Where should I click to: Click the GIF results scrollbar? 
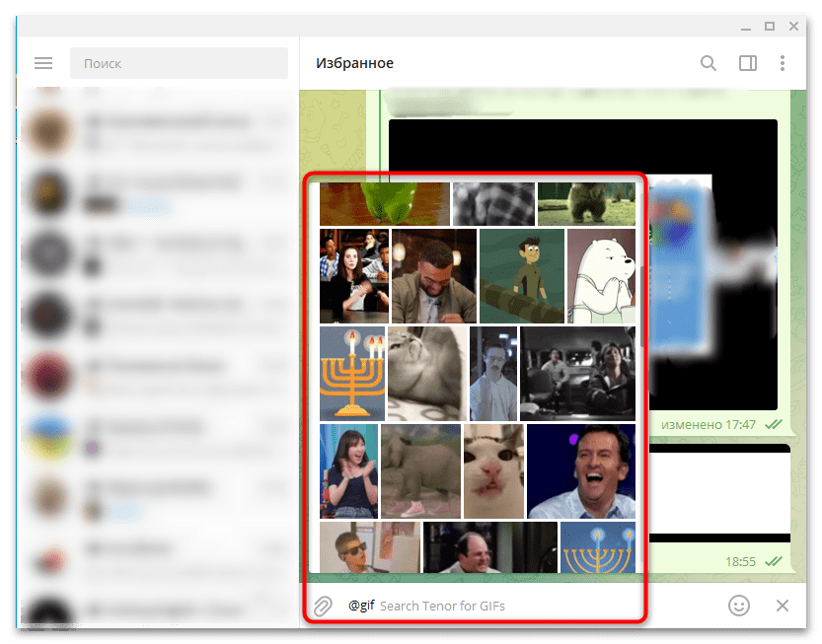[x=641, y=307]
